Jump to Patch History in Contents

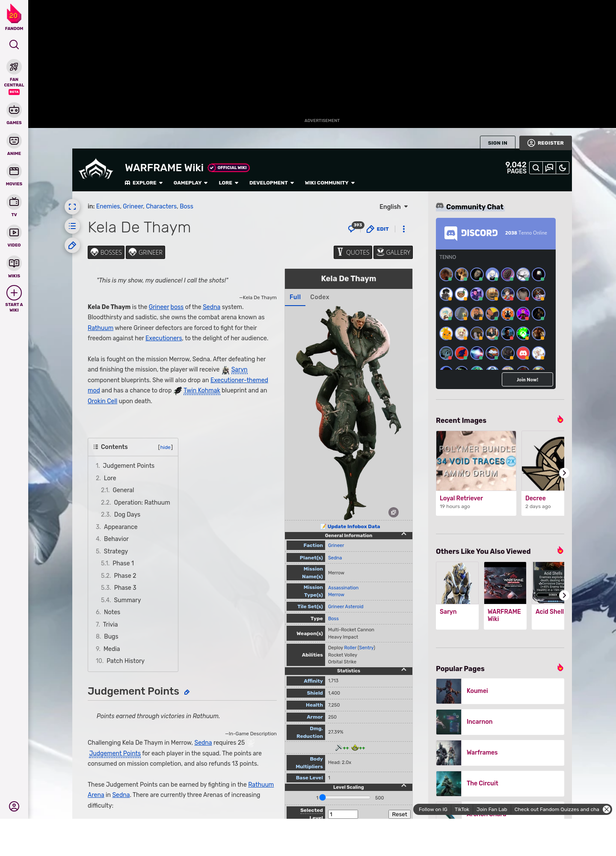(x=125, y=661)
